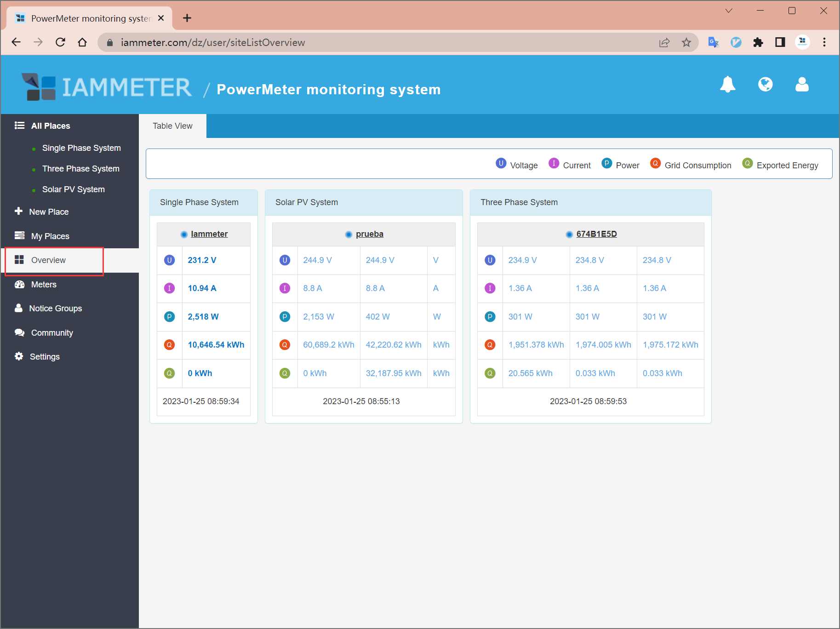The image size is (840, 629).
Task: Open the globe language icon
Action: 765,85
